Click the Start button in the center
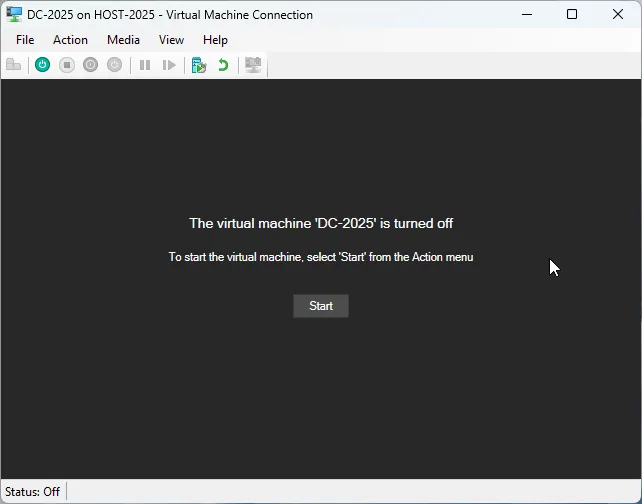 coord(321,306)
